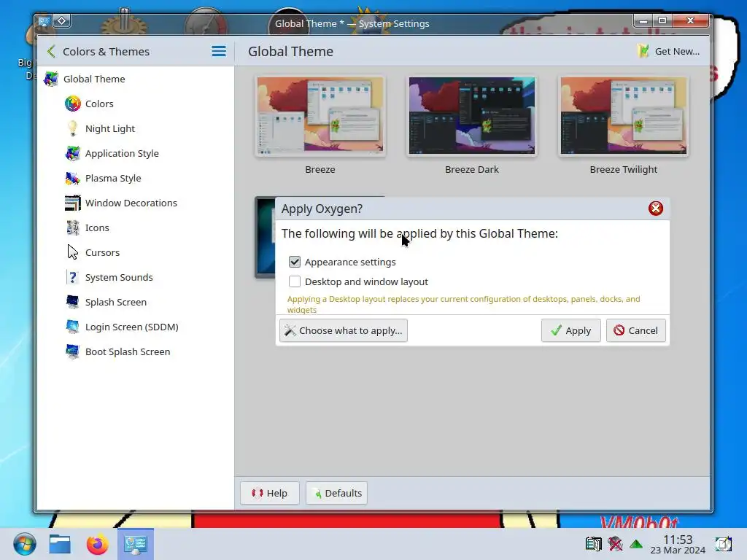This screenshot has width=747, height=560.
Task: Click the Oxygen theme thumbnail behind dialog
Action: tap(265, 237)
